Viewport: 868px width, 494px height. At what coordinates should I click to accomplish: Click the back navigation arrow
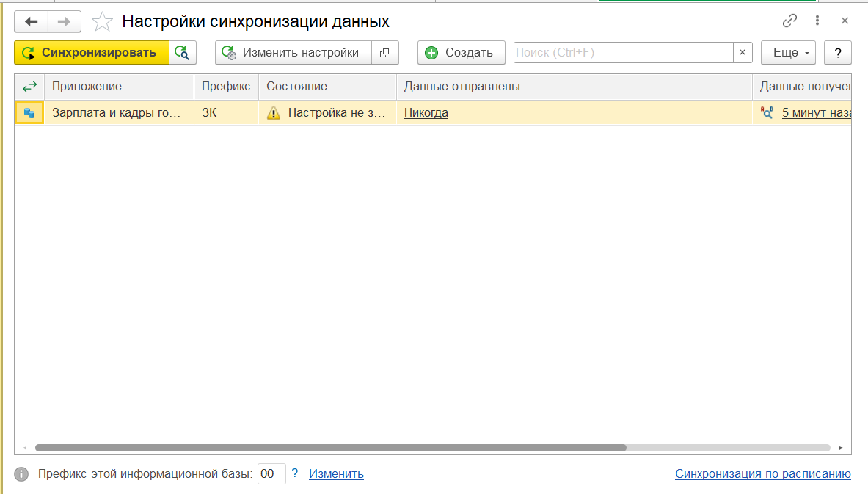[31, 21]
